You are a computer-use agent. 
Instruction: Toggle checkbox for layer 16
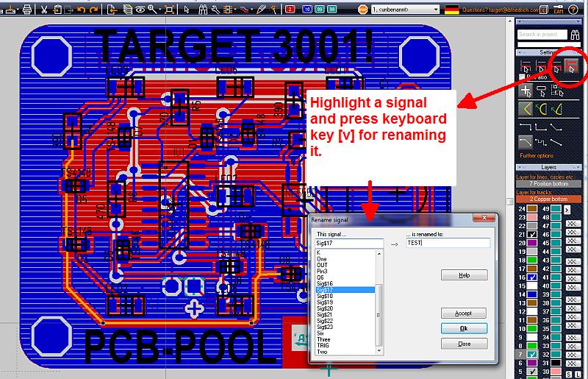[x=532, y=276]
